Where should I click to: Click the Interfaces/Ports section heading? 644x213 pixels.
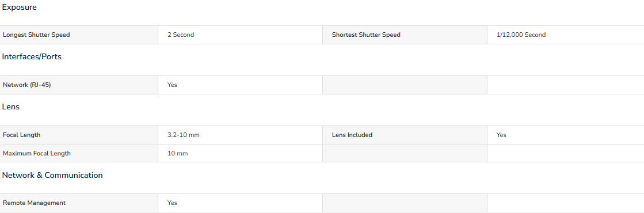[x=32, y=57]
